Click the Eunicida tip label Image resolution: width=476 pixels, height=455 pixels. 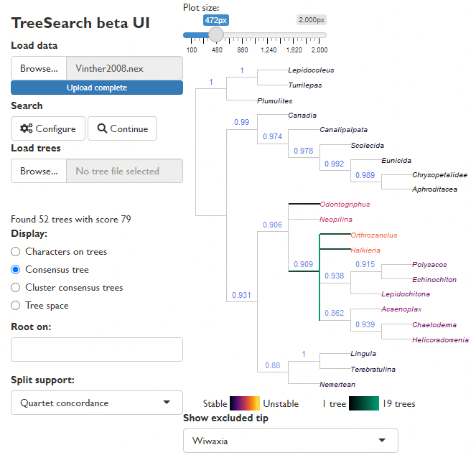396,161
